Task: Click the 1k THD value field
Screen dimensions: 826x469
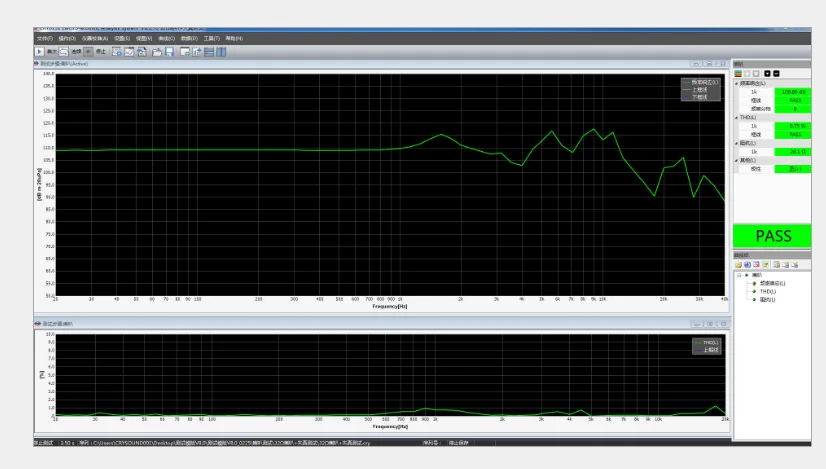Action: 797,125
